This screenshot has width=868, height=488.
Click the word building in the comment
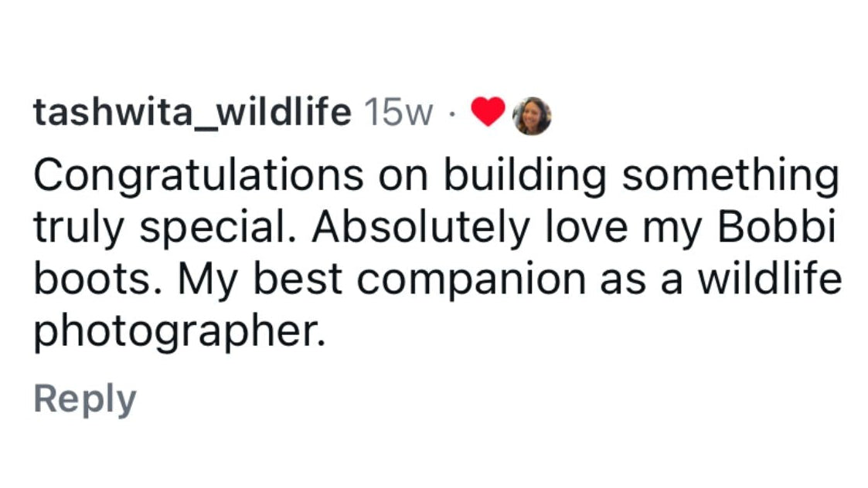[x=525, y=176]
